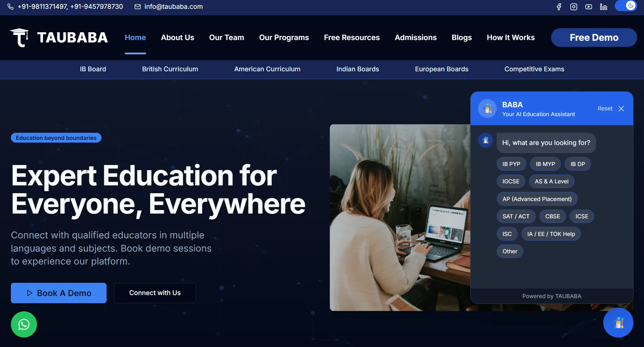644x347 pixels.
Task: Reset the BABA chat conversation
Action: 605,109
